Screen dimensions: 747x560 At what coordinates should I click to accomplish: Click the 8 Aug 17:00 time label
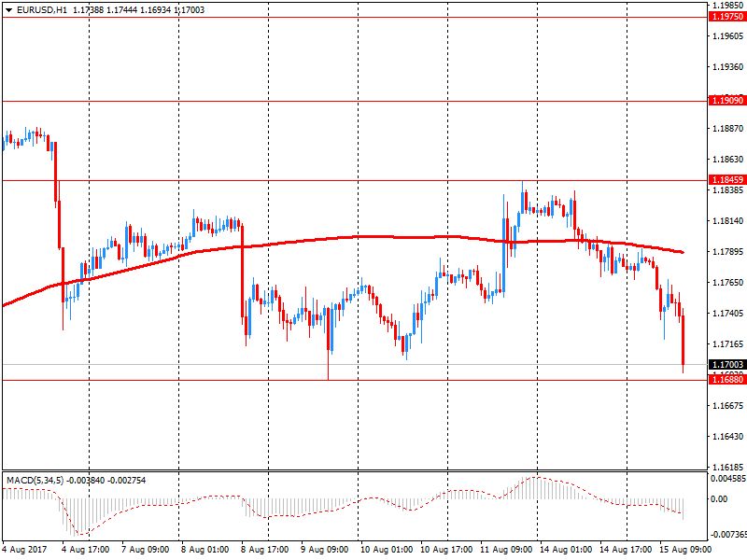(265, 550)
